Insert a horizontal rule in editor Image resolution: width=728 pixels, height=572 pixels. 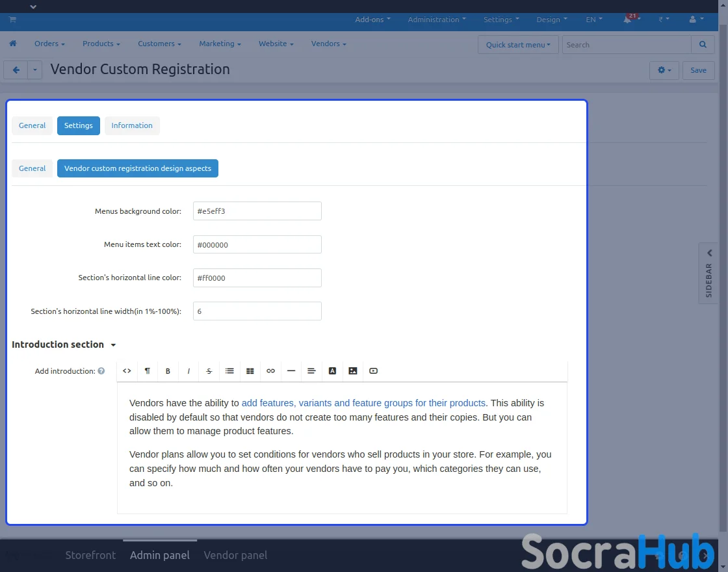click(x=291, y=371)
